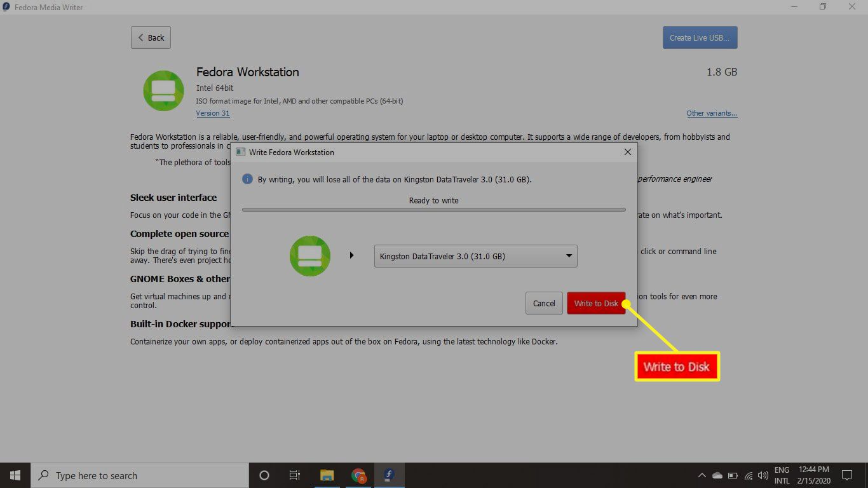Click the Intel 64bit architecture label
Image resolution: width=868 pixels, height=488 pixels.
pos(215,88)
